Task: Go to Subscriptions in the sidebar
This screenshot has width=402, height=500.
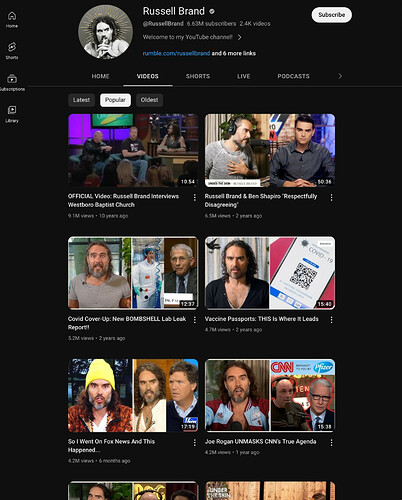Action: [12, 82]
